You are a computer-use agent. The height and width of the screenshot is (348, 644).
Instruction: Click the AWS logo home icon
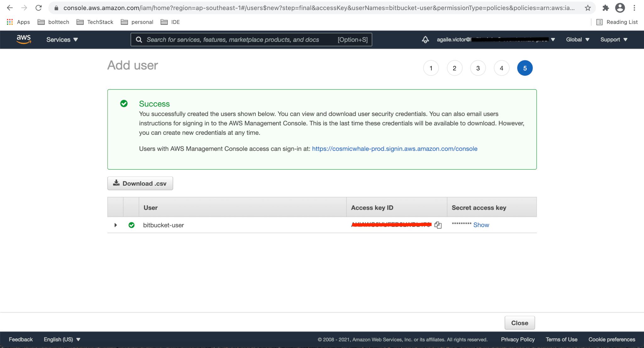24,40
